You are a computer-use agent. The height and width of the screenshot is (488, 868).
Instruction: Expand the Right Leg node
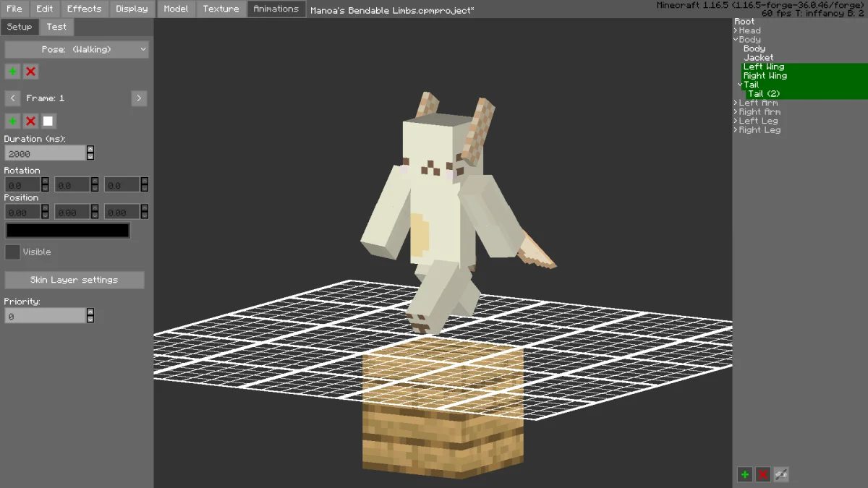736,130
